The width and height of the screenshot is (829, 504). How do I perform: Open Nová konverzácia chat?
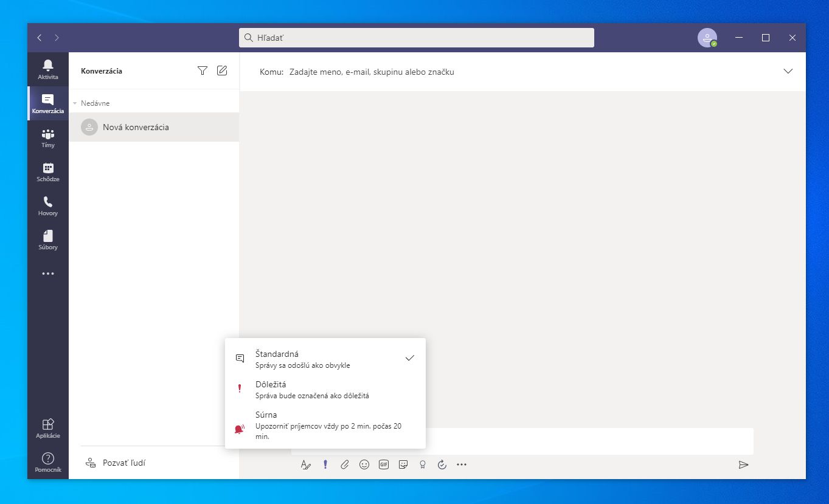point(154,127)
